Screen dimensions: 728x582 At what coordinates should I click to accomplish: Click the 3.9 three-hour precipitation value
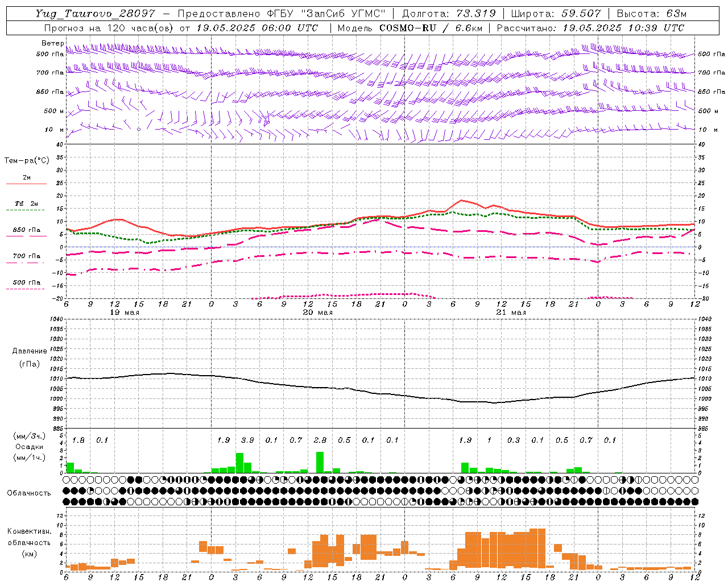(247, 440)
